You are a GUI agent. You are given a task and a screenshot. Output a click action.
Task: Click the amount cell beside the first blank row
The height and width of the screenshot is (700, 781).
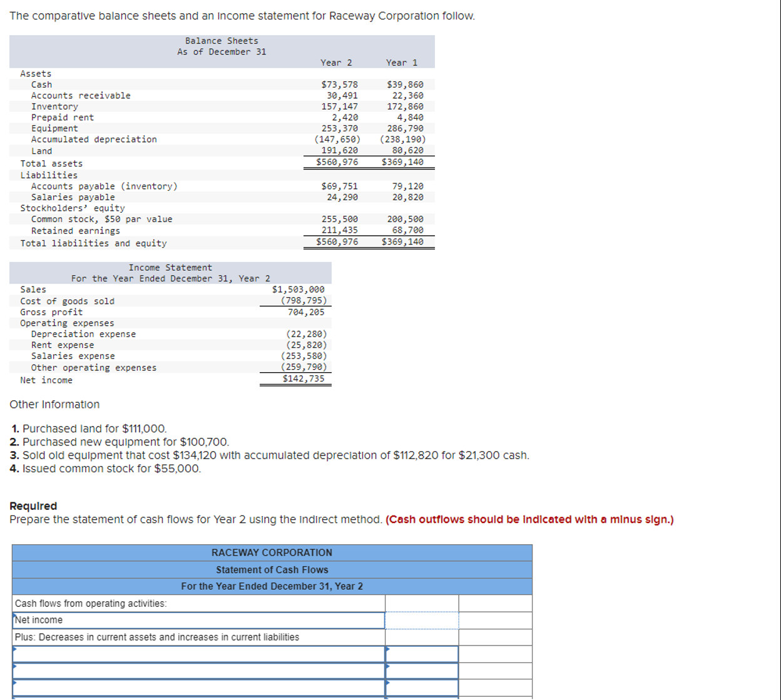(x=422, y=654)
